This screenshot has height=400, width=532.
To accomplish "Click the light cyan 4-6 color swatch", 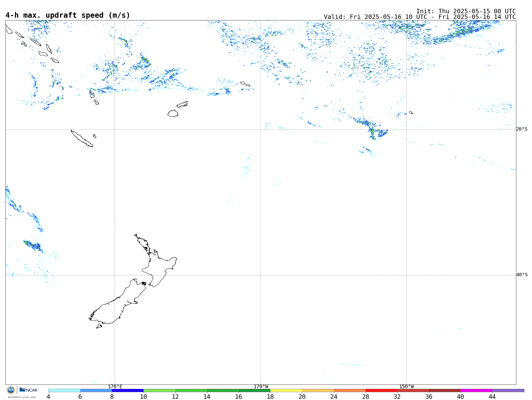I will pyautogui.click(x=64, y=391).
